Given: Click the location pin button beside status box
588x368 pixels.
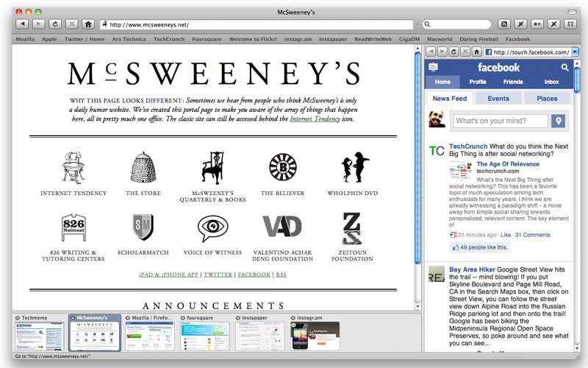Looking at the screenshot, I should (x=558, y=121).
